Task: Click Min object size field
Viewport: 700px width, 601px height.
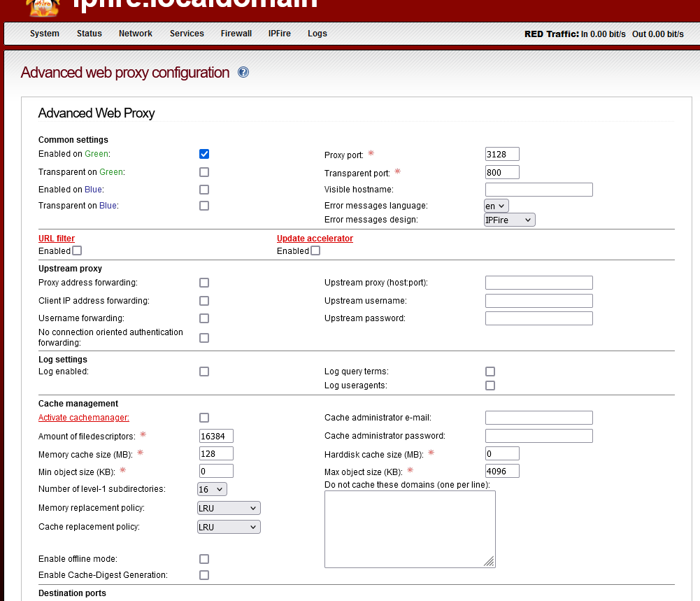Action: (216, 471)
